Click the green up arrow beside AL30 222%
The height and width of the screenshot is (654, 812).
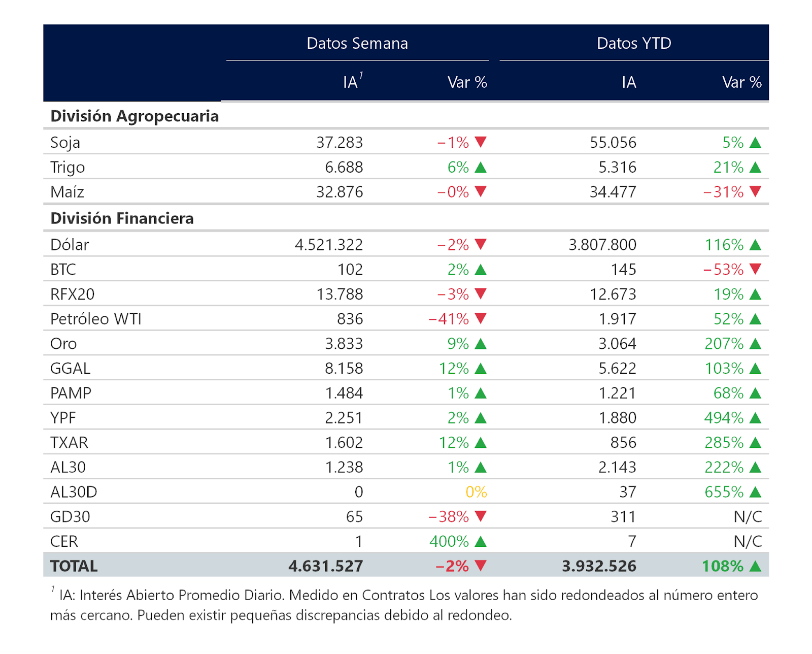pyautogui.click(x=755, y=467)
